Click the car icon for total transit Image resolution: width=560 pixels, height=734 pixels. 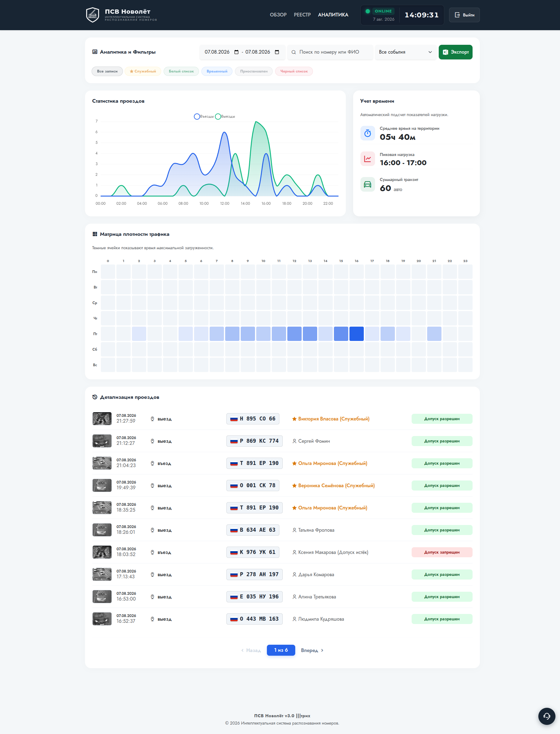pyautogui.click(x=367, y=184)
